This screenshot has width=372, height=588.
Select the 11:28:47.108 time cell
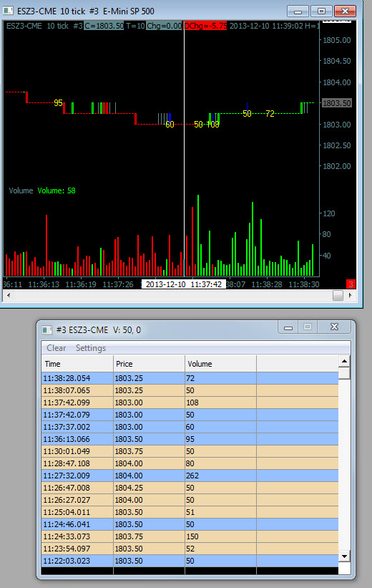pyautogui.click(x=77, y=463)
